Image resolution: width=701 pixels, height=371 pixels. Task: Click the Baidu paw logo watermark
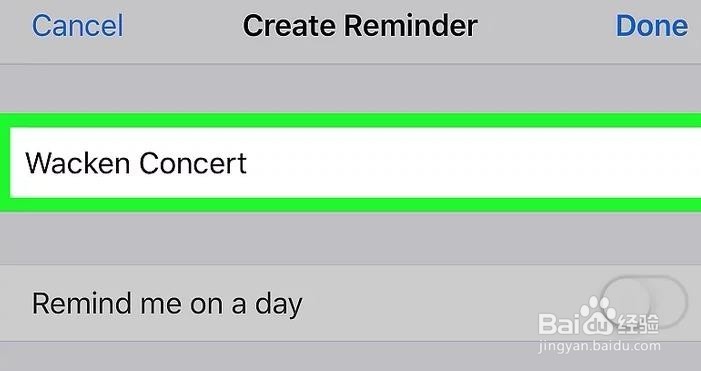click(598, 315)
